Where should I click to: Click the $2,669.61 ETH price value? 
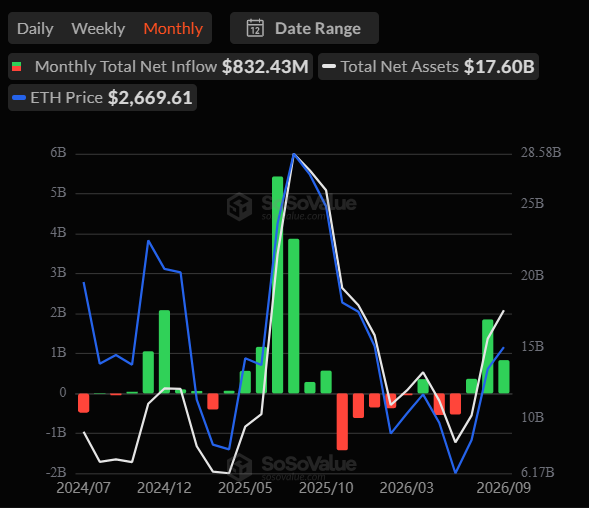pyautogui.click(x=150, y=98)
